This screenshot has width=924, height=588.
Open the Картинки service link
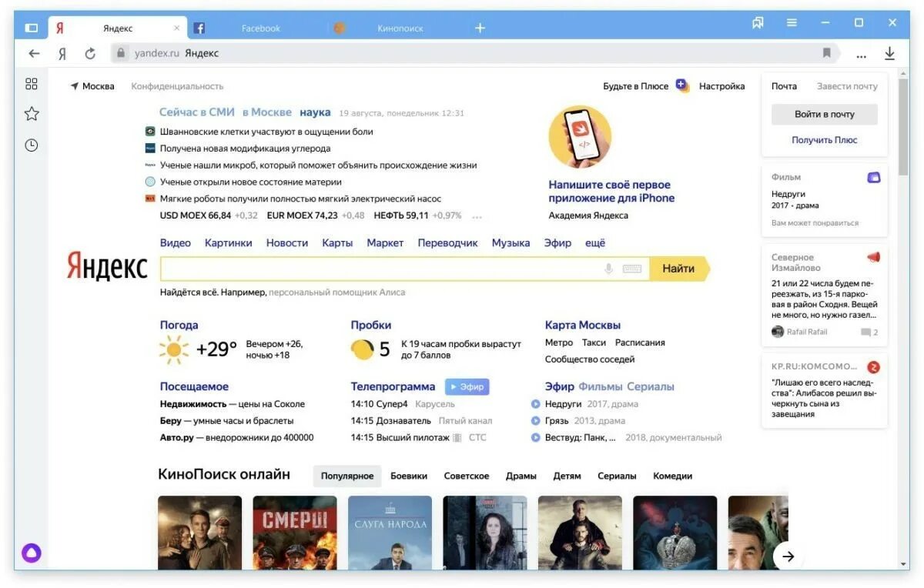(x=229, y=242)
